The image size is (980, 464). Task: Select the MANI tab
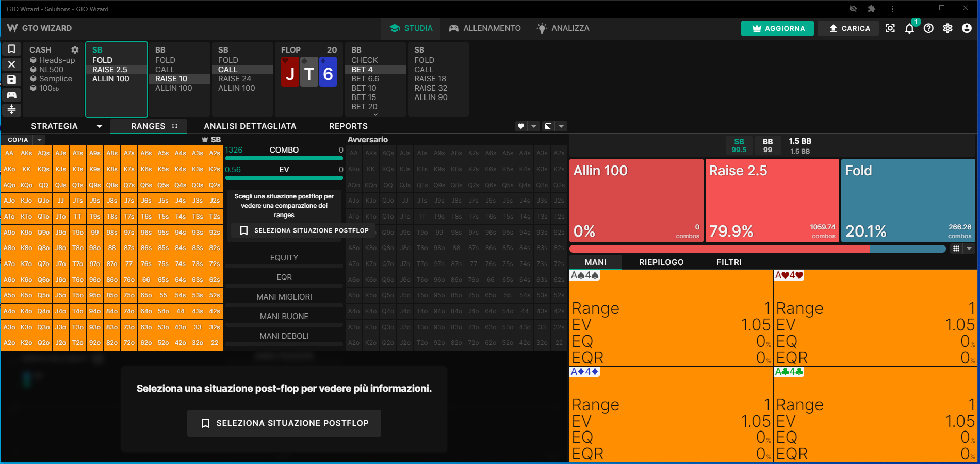[x=596, y=262]
